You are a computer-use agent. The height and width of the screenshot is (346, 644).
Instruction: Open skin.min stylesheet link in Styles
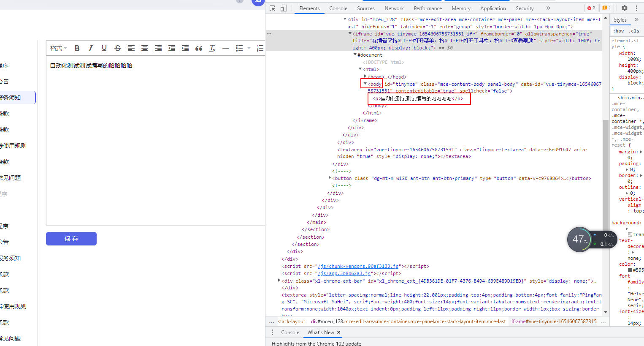630,98
